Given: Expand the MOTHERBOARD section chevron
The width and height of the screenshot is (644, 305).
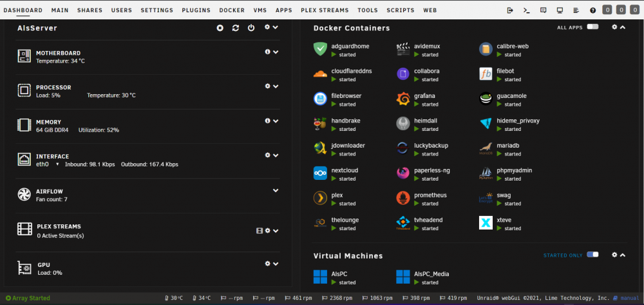Looking at the screenshot, I should (276, 52).
